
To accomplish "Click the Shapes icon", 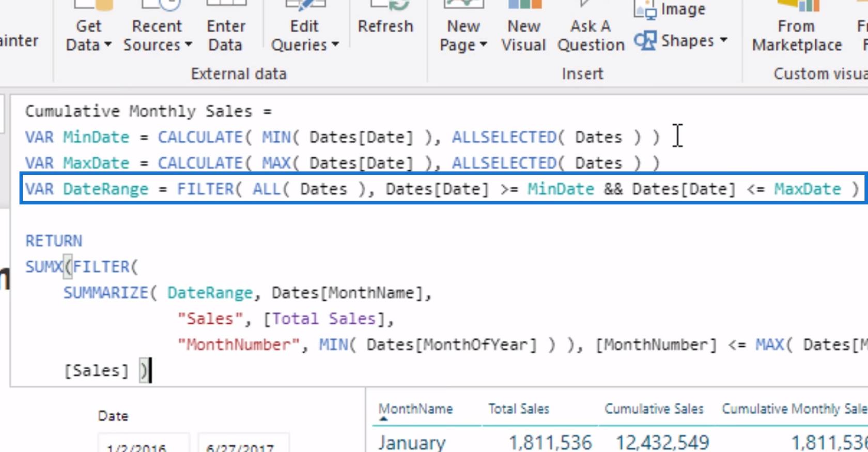I will click(x=645, y=41).
